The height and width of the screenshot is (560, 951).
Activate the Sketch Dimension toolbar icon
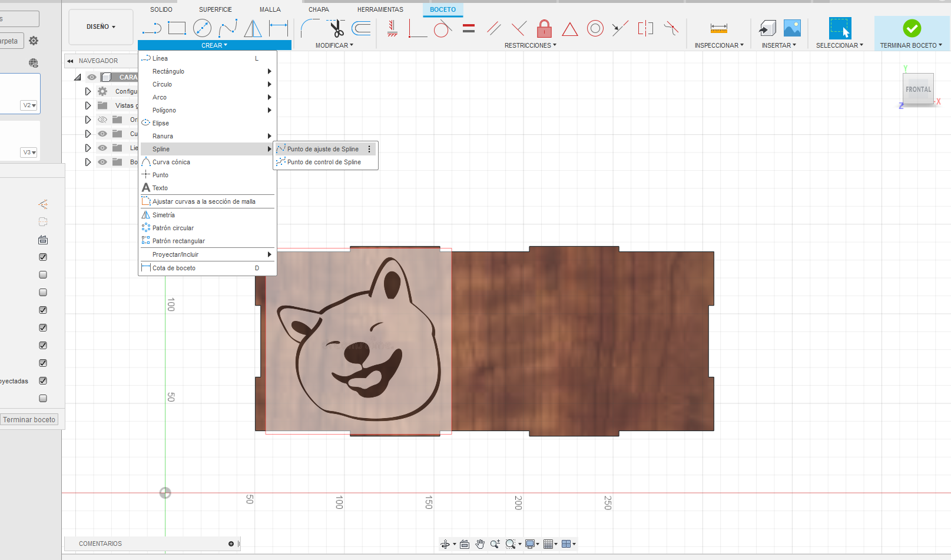point(279,28)
